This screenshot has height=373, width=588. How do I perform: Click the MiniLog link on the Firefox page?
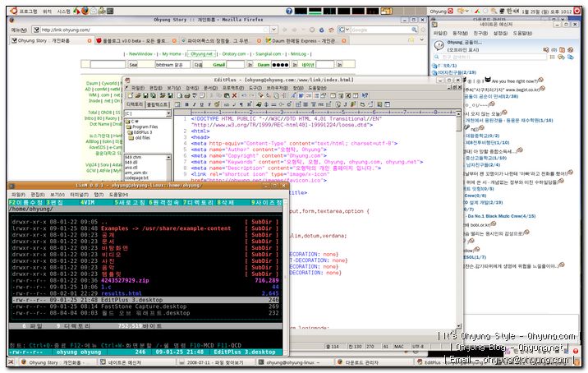298,54
